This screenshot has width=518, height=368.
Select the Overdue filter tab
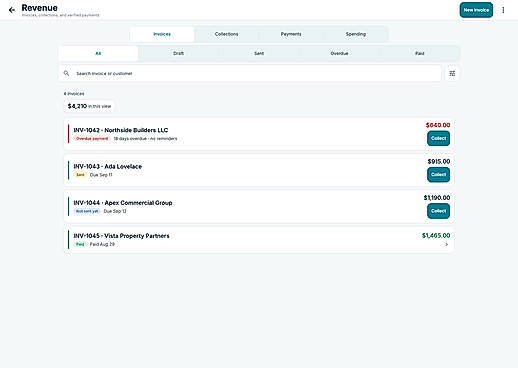pos(339,53)
